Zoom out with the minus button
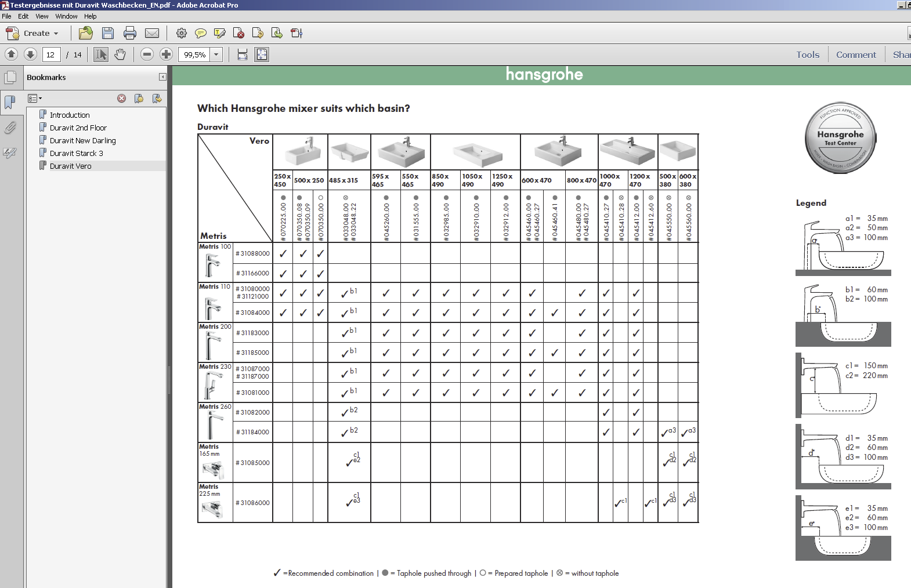 [x=147, y=55]
